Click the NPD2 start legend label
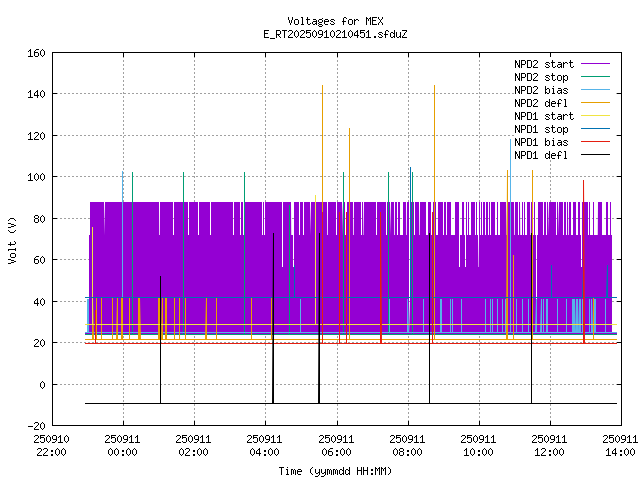The width and height of the screenshot is (640, 480). coord(542,64)
